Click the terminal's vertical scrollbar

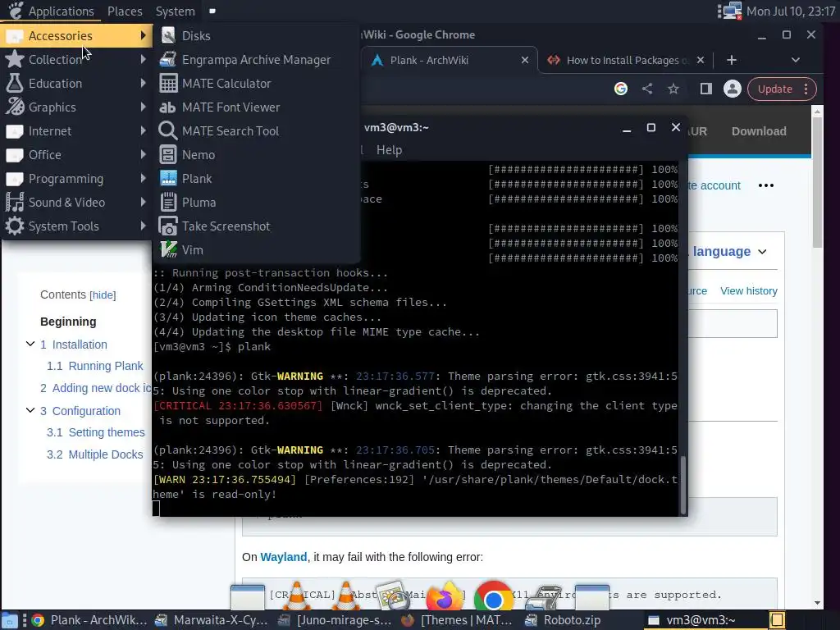tap(682, 485)
